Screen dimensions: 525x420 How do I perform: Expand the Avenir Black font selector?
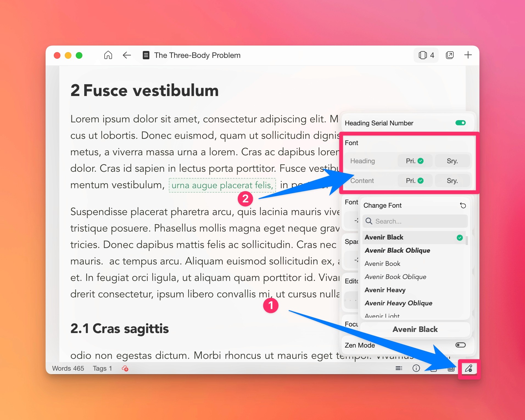pos(415,329)
